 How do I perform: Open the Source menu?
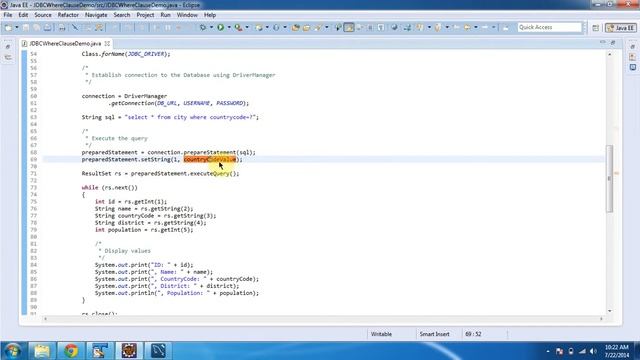(43, 15)
